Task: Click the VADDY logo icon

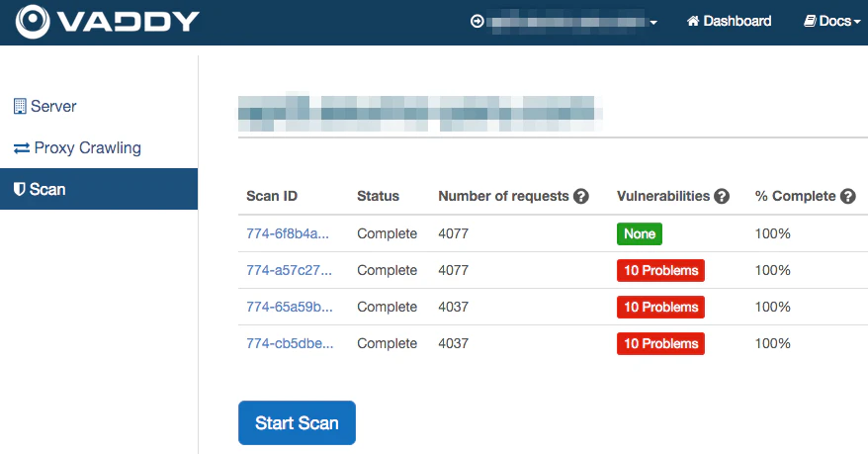Action: click(33, 22)
